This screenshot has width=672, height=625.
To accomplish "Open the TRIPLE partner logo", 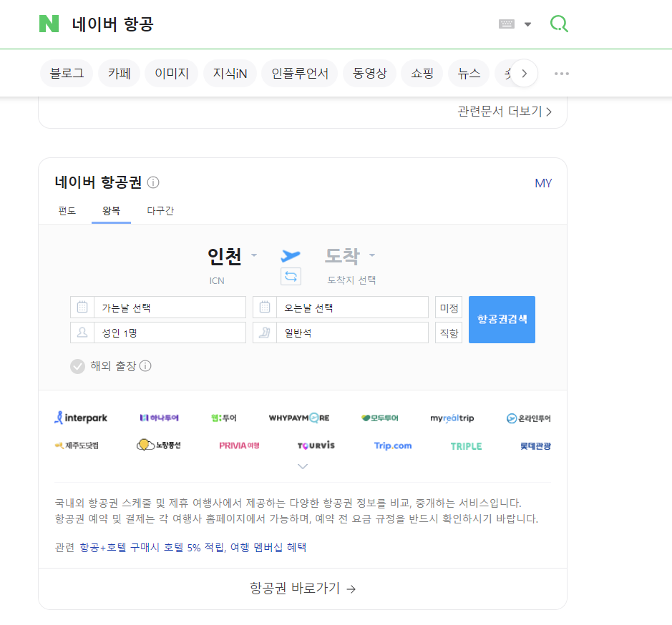I will tap(467, 446).
